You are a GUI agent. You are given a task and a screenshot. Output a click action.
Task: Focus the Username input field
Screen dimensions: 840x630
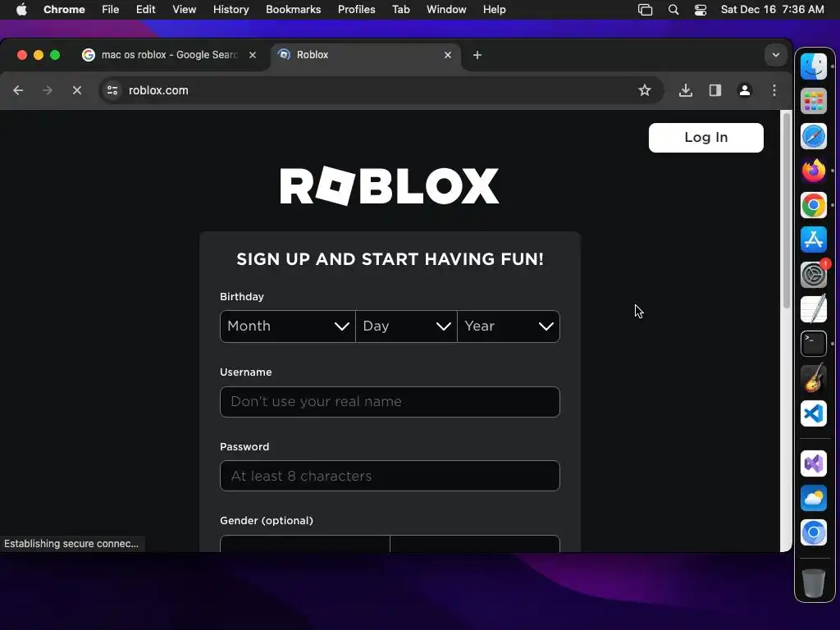[390, 402]
